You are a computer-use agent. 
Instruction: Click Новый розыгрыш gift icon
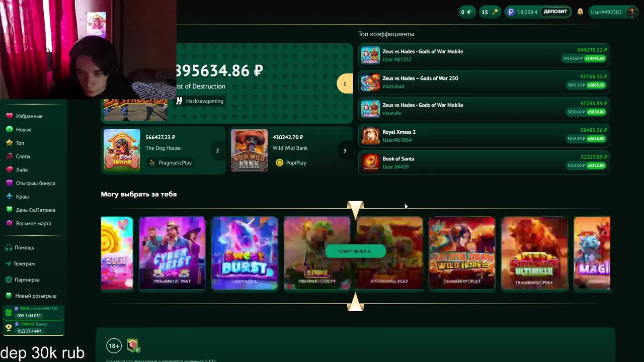pos(9,296)
